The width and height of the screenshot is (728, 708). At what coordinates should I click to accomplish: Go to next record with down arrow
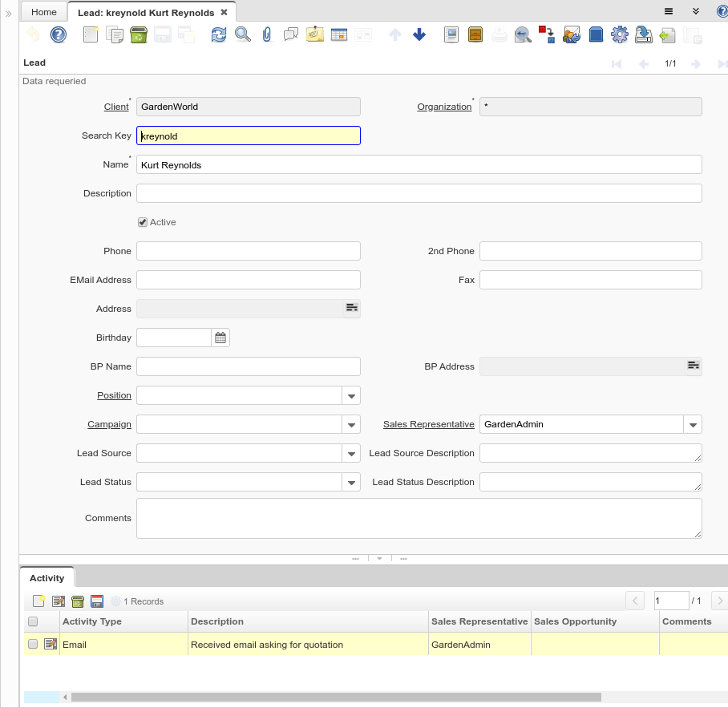[419, 34]
